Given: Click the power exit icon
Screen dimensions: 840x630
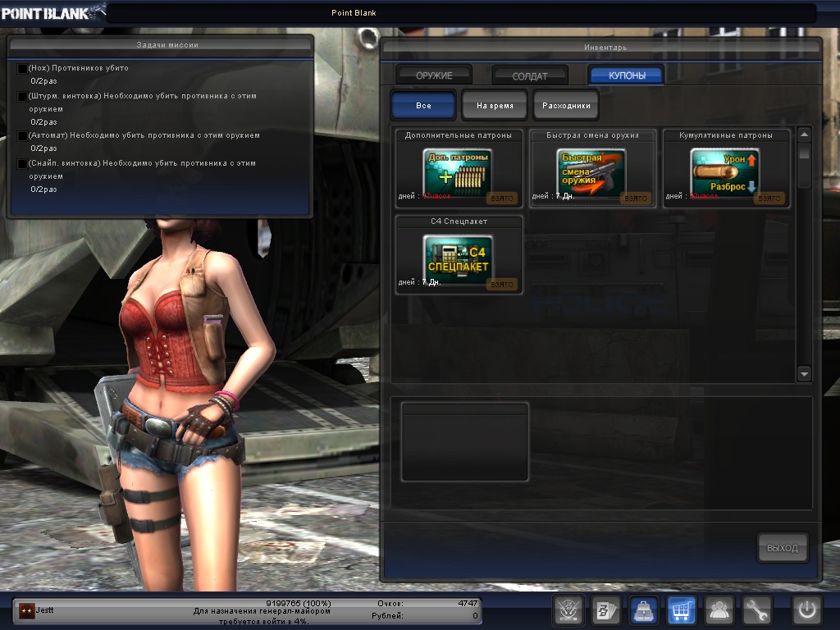Looking at the screenshot, I should (x=807, y=610).
